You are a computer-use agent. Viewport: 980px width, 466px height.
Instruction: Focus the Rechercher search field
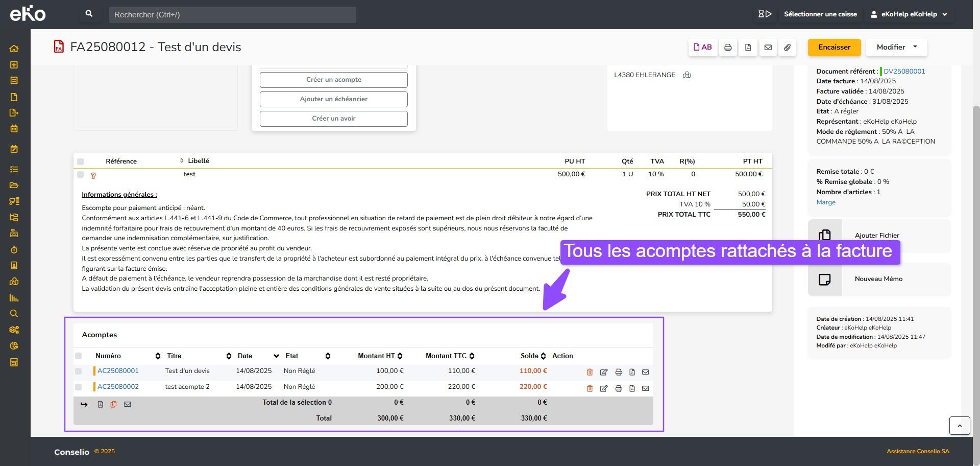232,15
